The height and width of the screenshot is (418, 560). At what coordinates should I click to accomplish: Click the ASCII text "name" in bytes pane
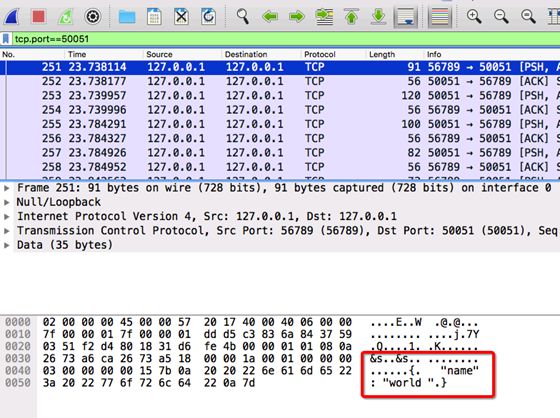point(460,370)
